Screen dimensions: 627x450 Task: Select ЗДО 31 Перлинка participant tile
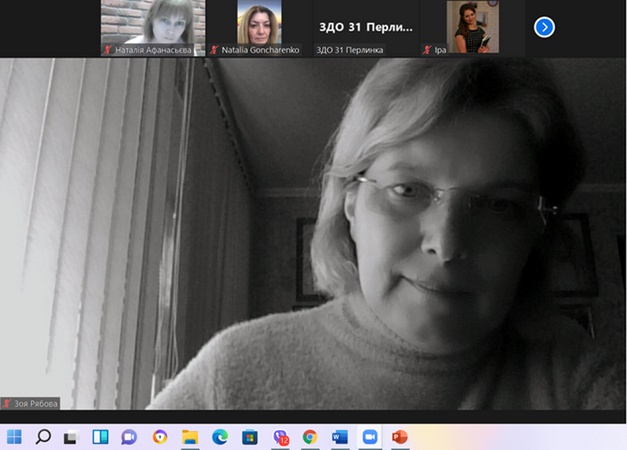coord(364,27)
